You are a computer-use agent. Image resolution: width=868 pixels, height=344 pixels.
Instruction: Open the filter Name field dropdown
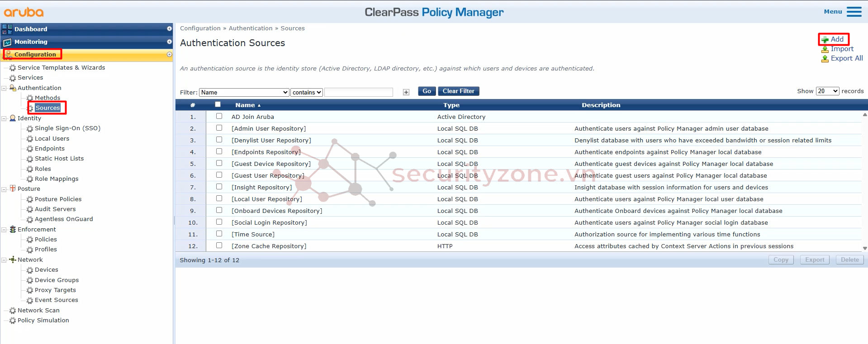(x=244, y=92)
